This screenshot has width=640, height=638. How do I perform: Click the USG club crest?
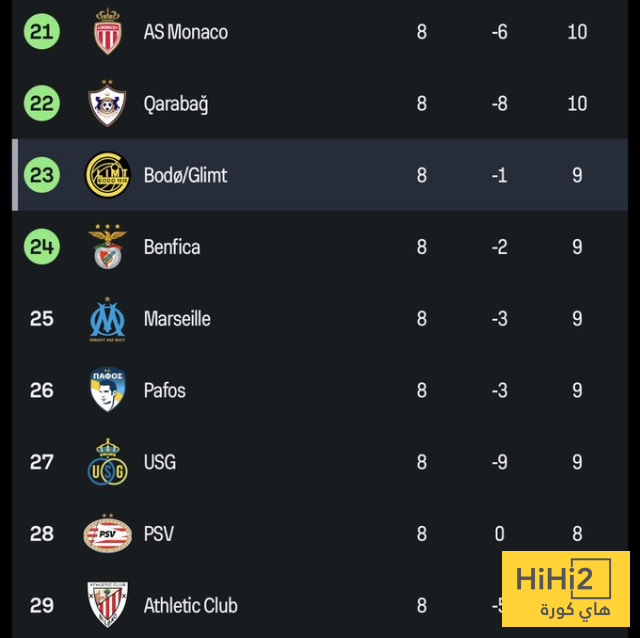107,462
